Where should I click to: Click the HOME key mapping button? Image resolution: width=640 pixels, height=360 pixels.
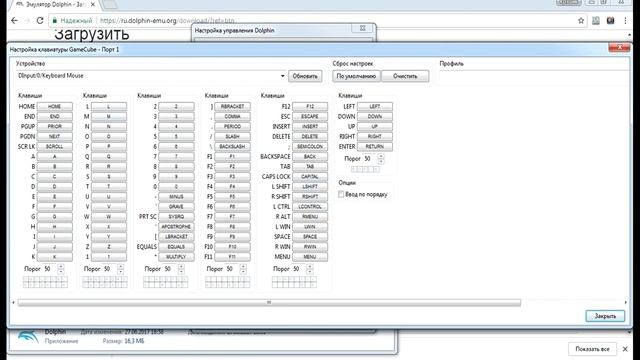click(55, 107)
